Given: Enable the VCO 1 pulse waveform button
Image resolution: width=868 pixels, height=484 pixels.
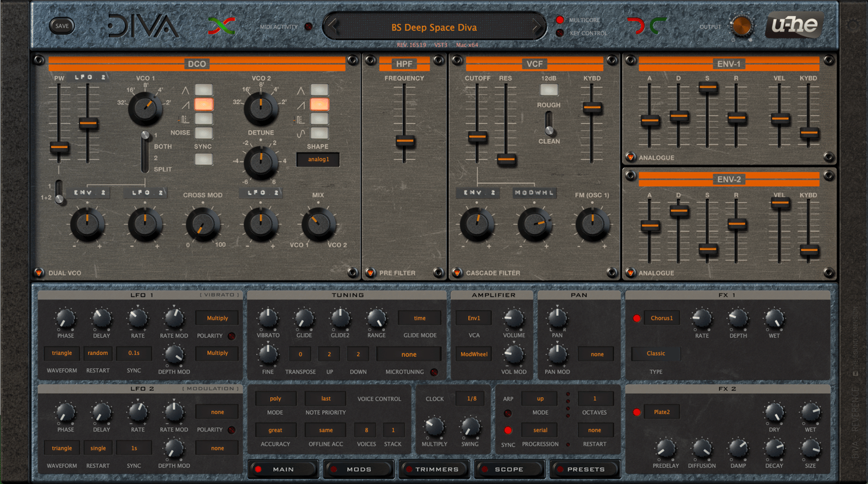Looking at the screenshot, I should pos(204,119).
